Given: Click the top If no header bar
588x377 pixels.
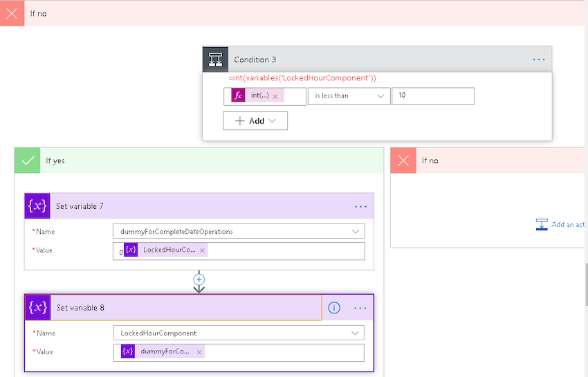Looking at the screenshot, I should 293,14.
